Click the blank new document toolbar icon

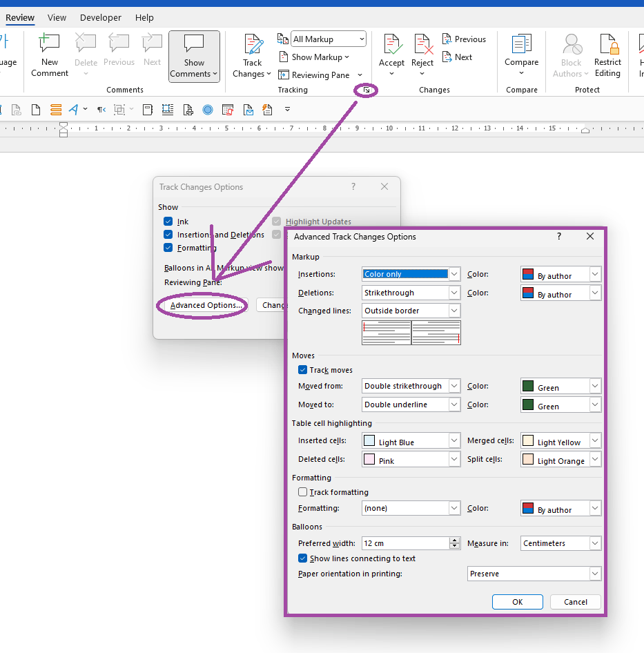36,110
